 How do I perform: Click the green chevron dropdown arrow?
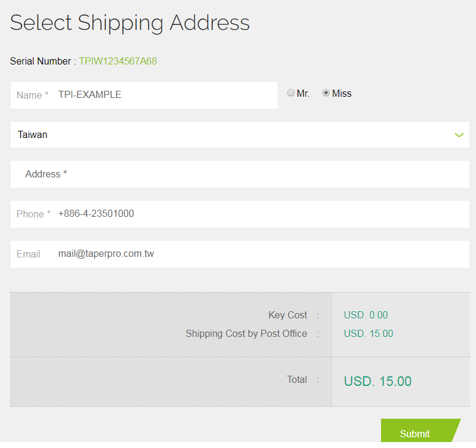(459, 135)
